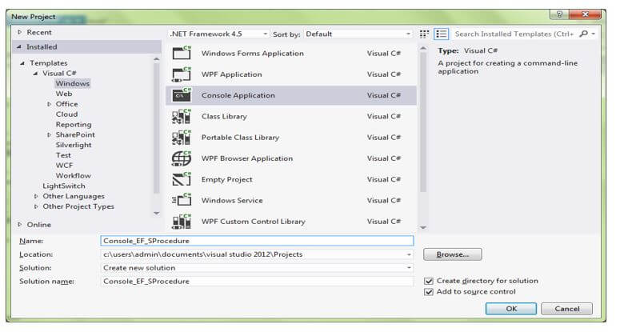Viewport: 644px width, 332px height.
Task: Select Silverlight in the template tree
Action: click(x=74, y=145)
